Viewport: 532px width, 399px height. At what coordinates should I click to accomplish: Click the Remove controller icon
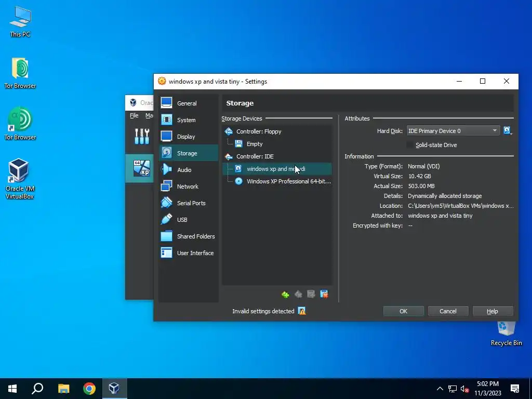pos(298,294)
